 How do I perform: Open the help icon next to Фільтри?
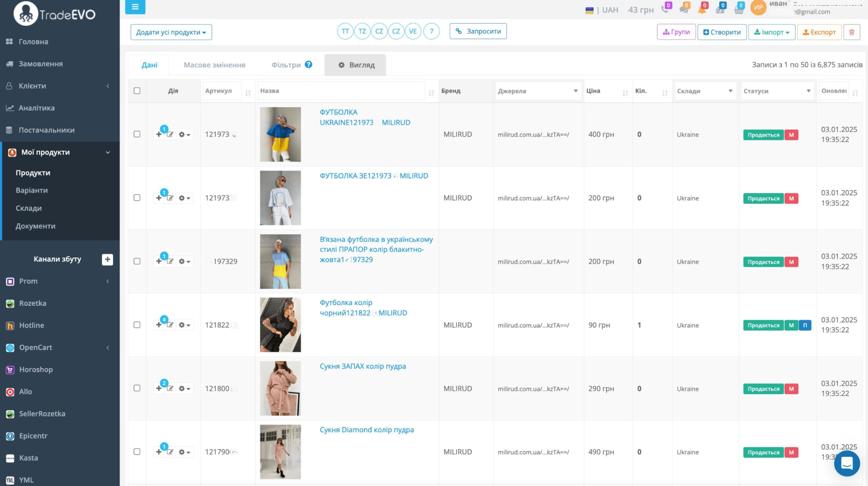309,64
